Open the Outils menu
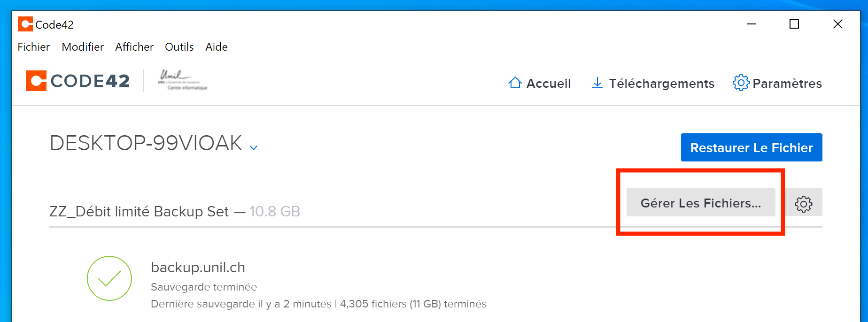The image size is (868, 322). click(179, 47)
